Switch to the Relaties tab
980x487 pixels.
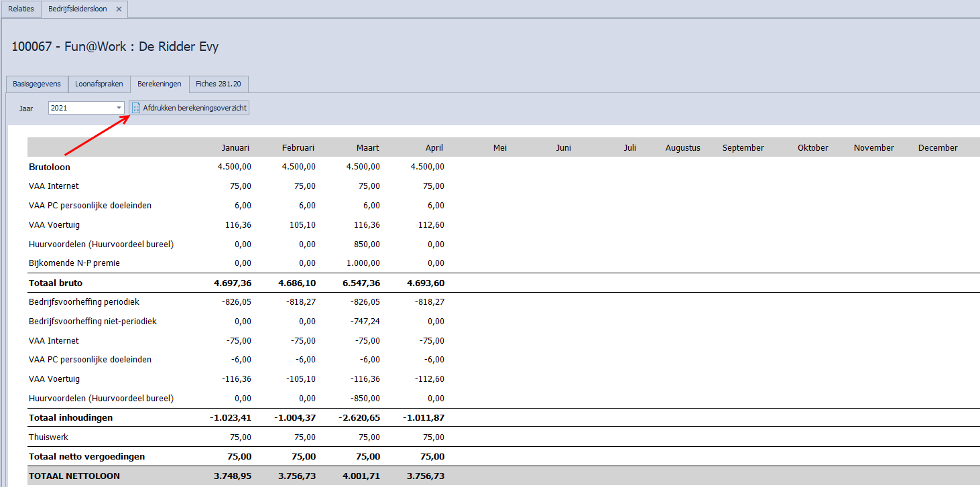coord(21,9)
